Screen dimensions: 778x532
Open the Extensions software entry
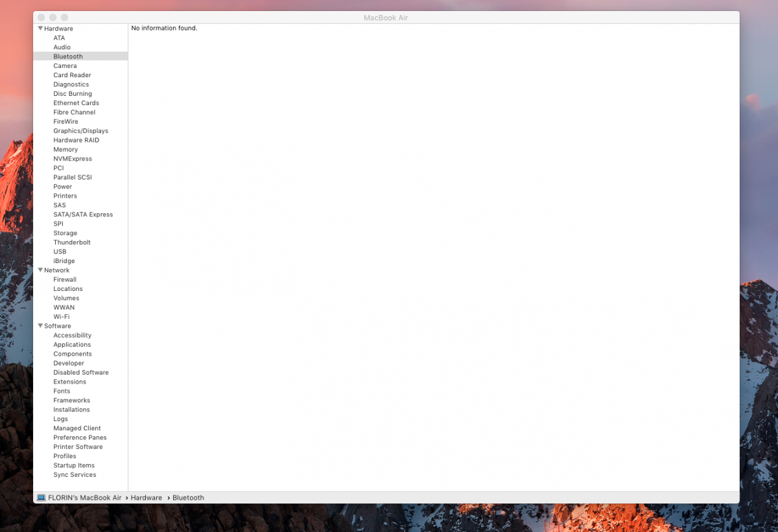point(69,382)
